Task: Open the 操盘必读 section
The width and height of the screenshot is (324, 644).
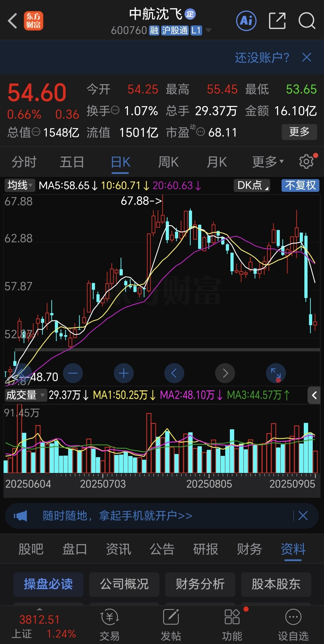Action: pos(48,584)
